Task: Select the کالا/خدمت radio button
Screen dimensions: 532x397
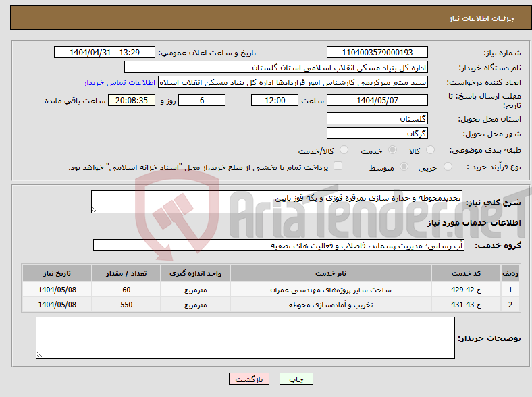Action: point(344,150)
